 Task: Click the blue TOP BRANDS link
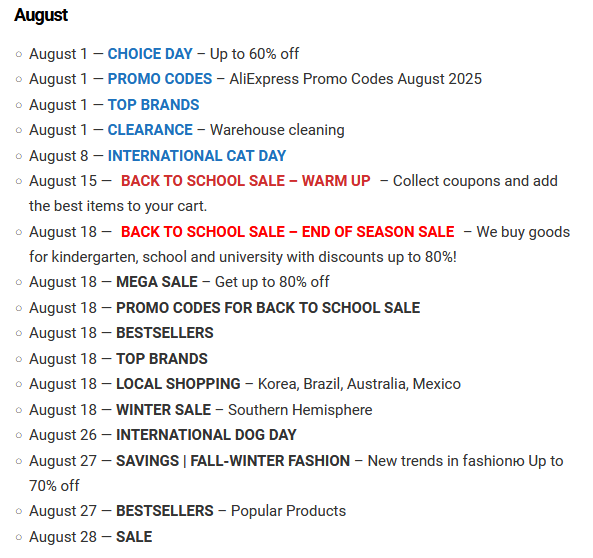(154, 105)
